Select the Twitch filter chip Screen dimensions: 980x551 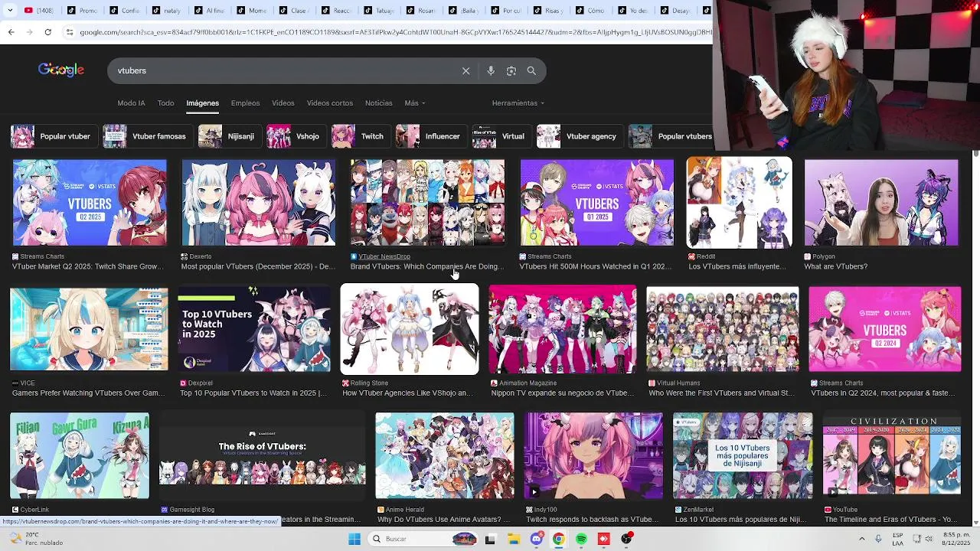(x=361, y=136)
